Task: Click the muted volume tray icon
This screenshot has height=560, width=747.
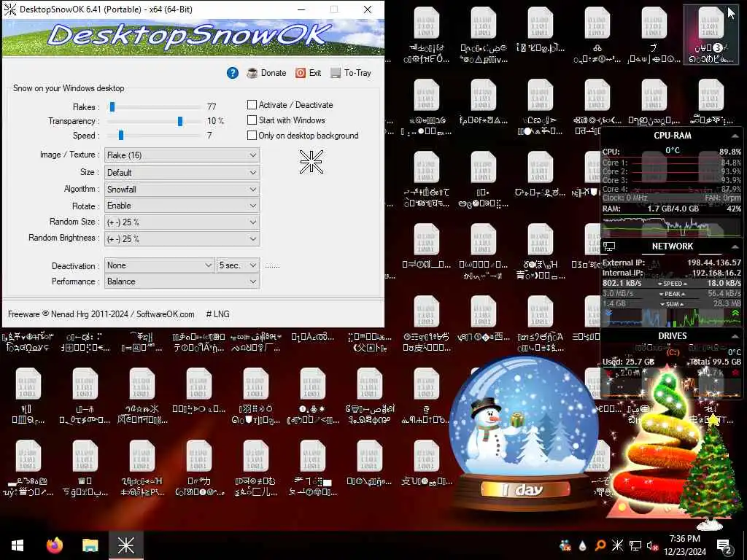Action: (x=653, y=545)
